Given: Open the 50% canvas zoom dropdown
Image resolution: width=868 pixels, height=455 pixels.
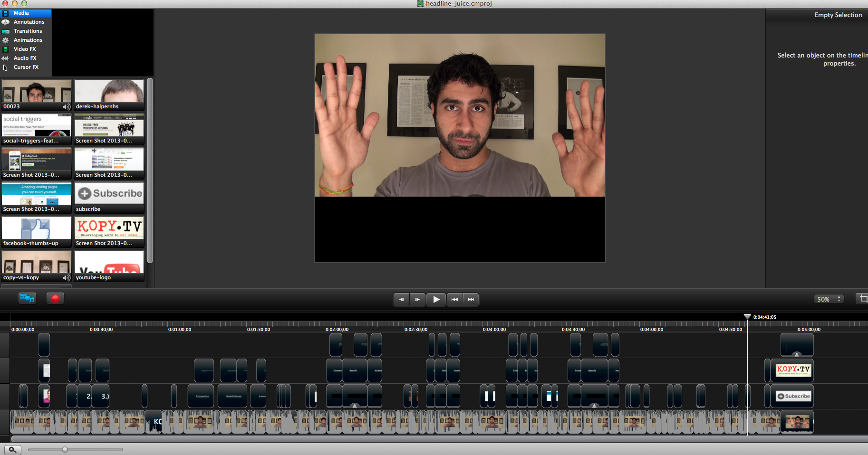Looking at the screenshot, I should pyautogui.click(x=829, y=299).
